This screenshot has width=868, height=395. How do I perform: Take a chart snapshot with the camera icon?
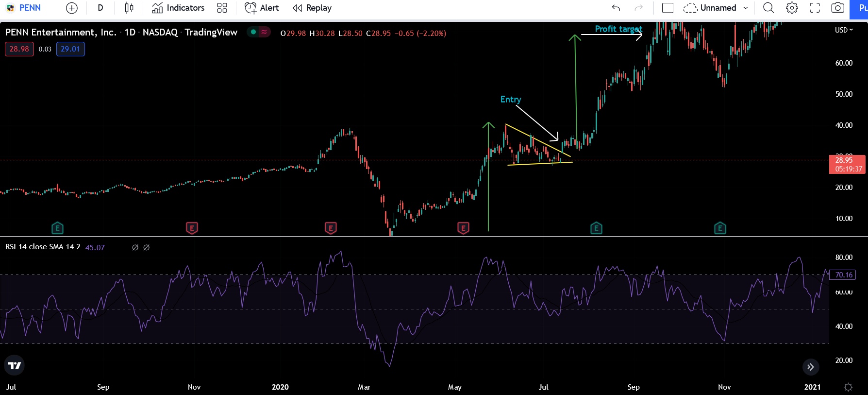point(837,8)
